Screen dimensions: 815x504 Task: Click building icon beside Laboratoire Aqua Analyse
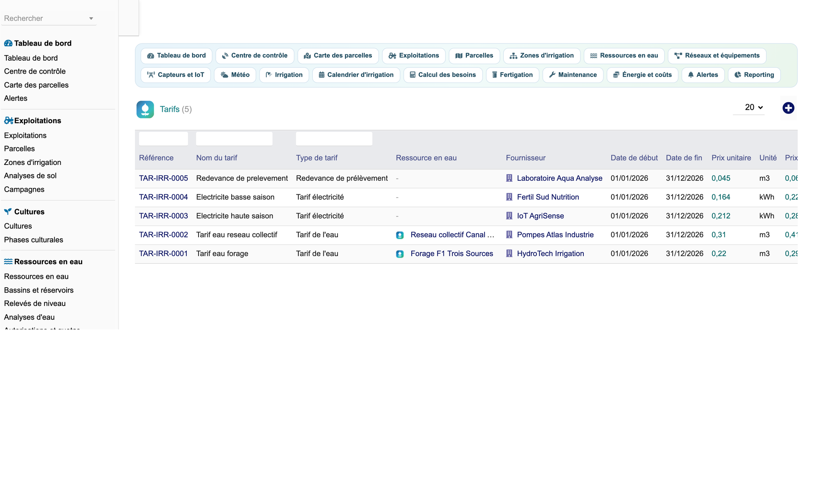click(509, 178)
